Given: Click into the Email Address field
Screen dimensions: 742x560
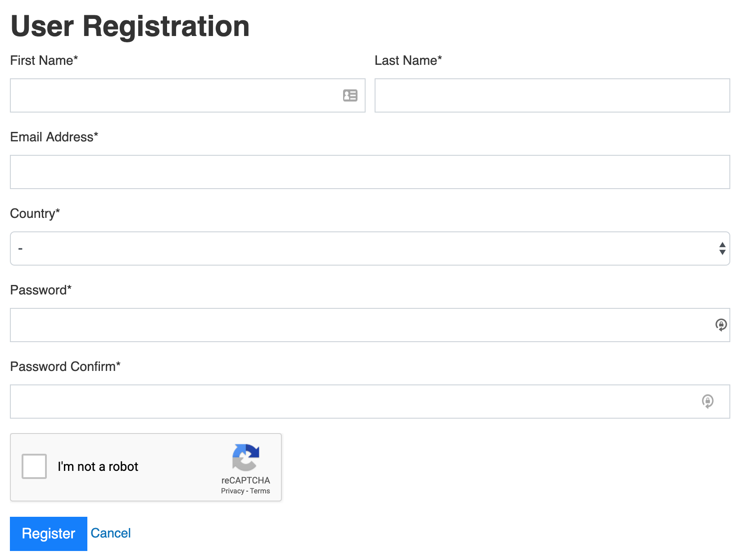Looking at the screenshot, I should pyautogui.click(x=370, y=172).
